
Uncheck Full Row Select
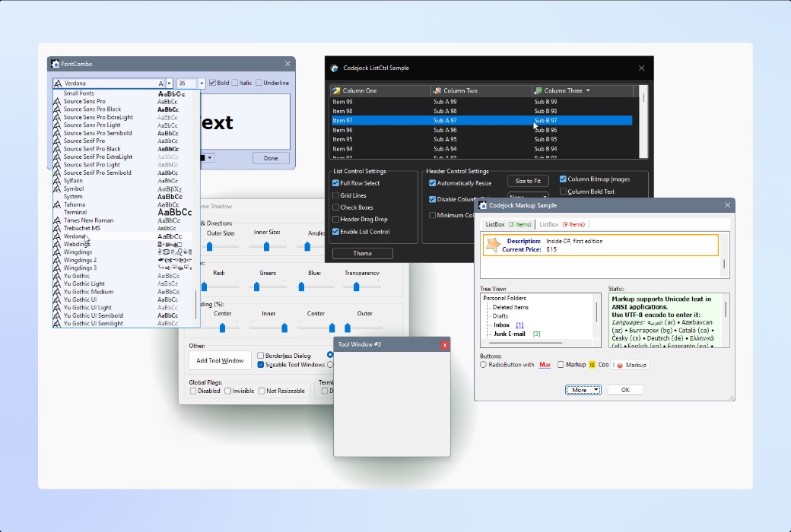(335, 183)
